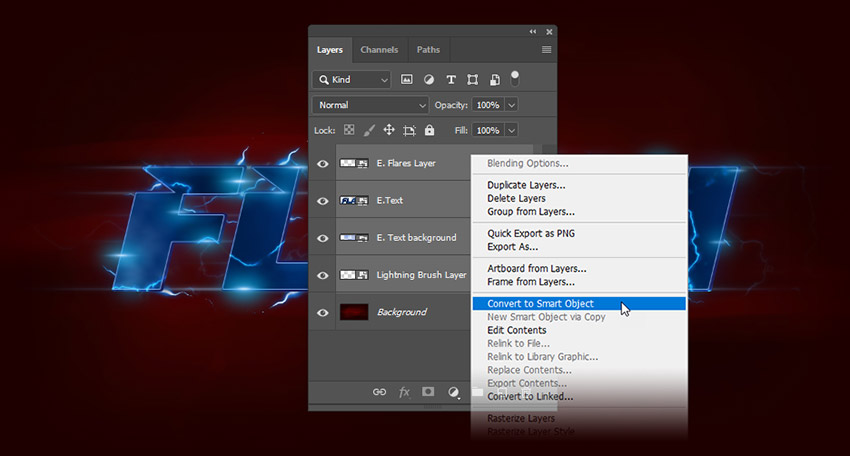Click the link layers icon
850x456 pixels.
click(379, 392)
